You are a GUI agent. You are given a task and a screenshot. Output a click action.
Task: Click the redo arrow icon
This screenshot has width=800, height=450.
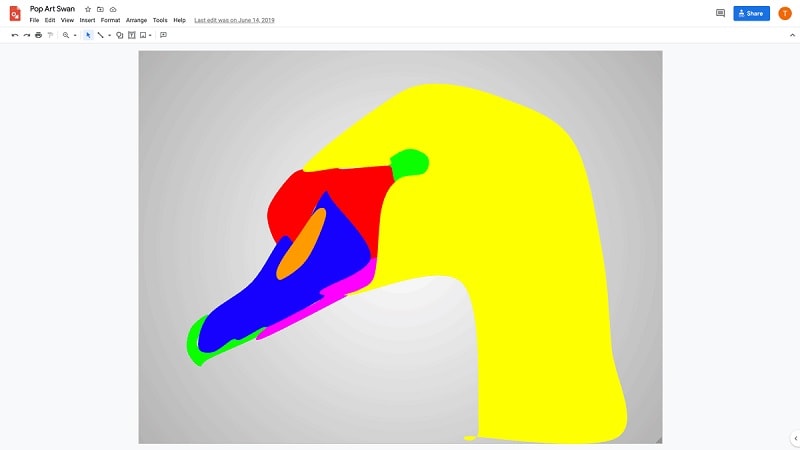pos(27,35)
